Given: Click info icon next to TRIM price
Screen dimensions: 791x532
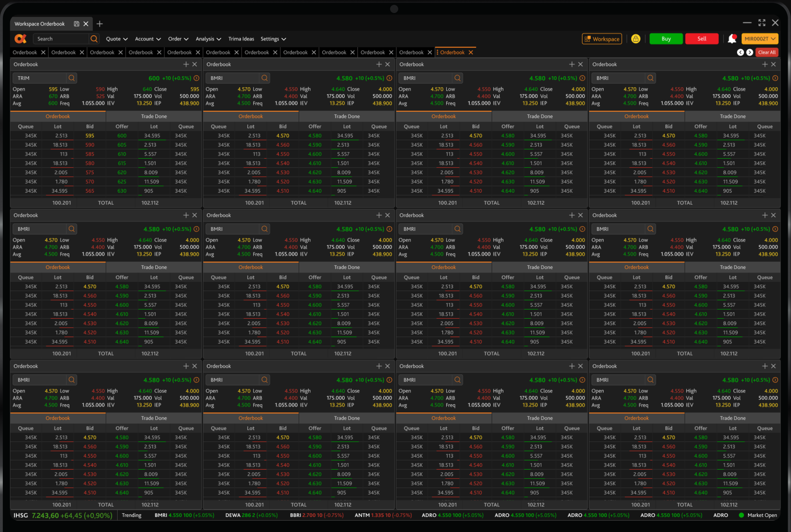Looking at the screenshot, I should click(196, 78).
